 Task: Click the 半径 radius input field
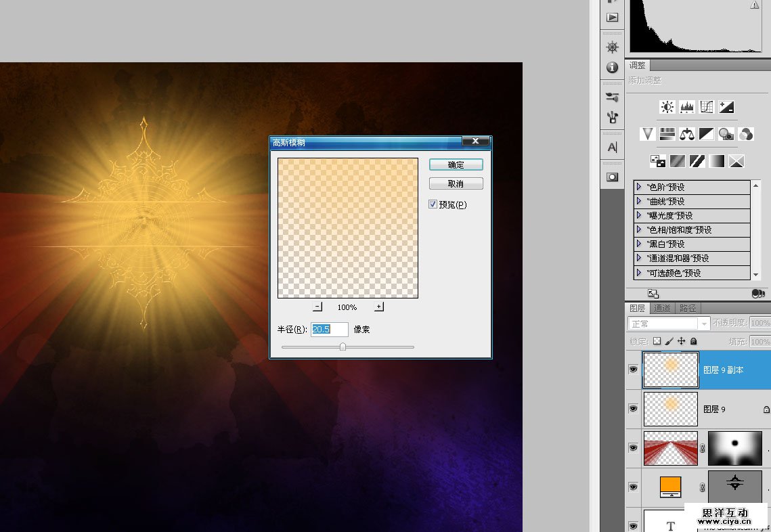click(x=329, y=330)
